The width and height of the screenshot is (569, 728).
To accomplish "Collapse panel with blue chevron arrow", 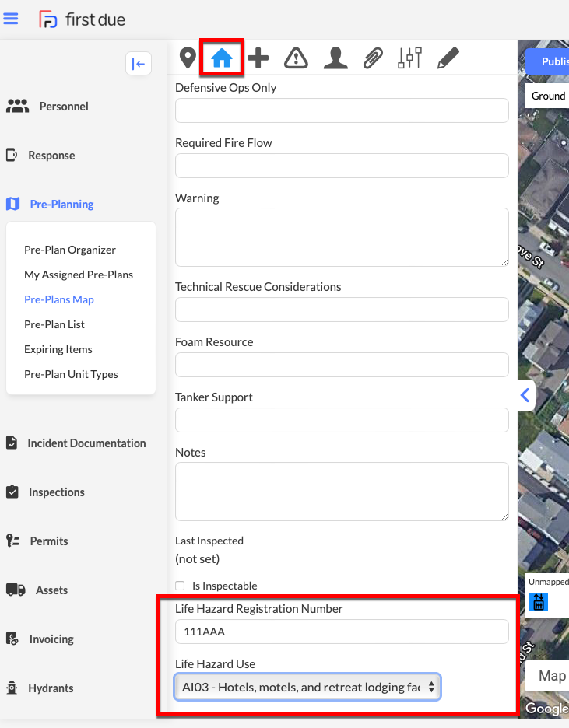I will (x=525, y=395).
